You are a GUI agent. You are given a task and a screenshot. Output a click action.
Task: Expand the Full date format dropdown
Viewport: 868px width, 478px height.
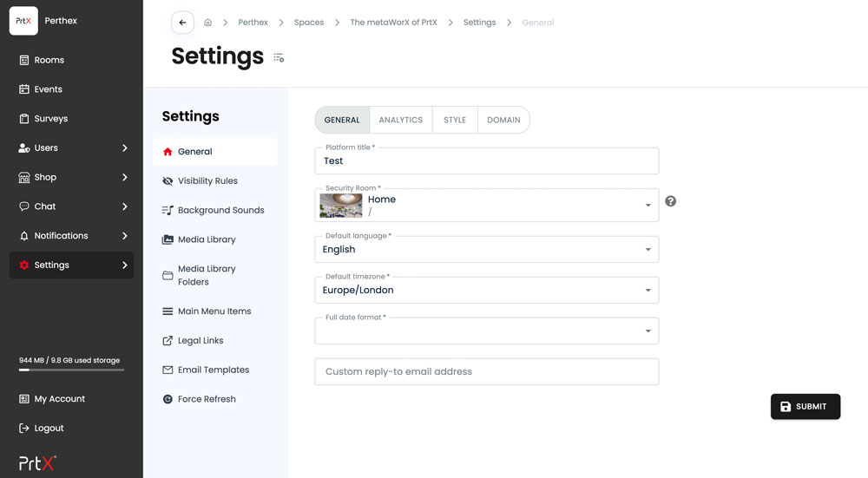[x=648, y=331]
